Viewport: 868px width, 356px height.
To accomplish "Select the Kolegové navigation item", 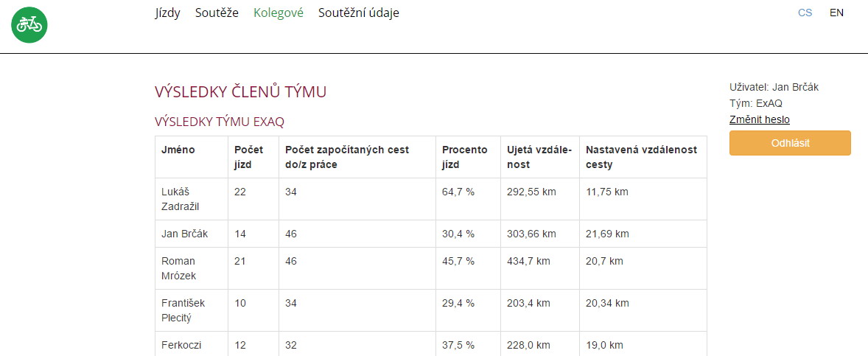I will coord(279,13).
